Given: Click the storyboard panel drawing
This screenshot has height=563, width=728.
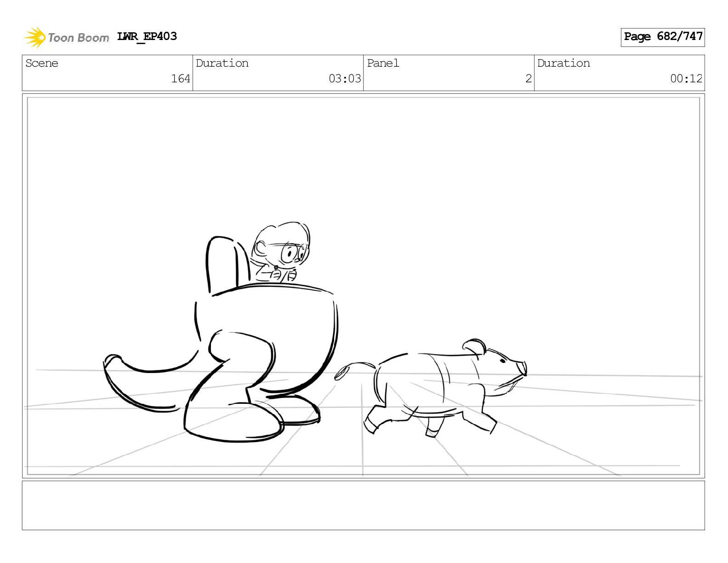Looking at the screenshot, I should point(363,286).
